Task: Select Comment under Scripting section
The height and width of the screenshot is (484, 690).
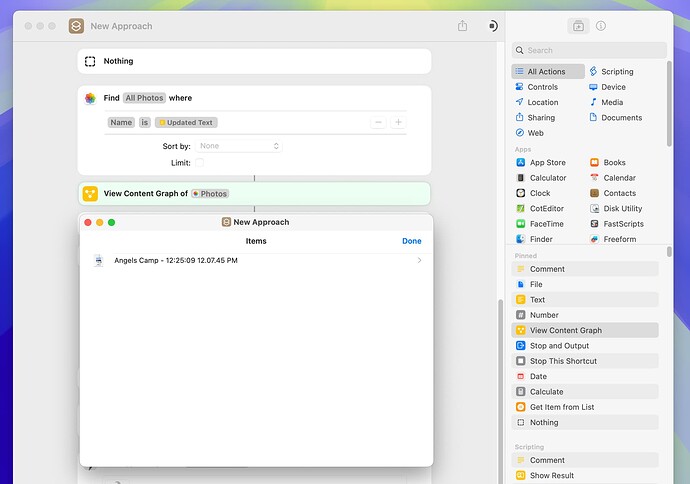Action: pos(585,460)
